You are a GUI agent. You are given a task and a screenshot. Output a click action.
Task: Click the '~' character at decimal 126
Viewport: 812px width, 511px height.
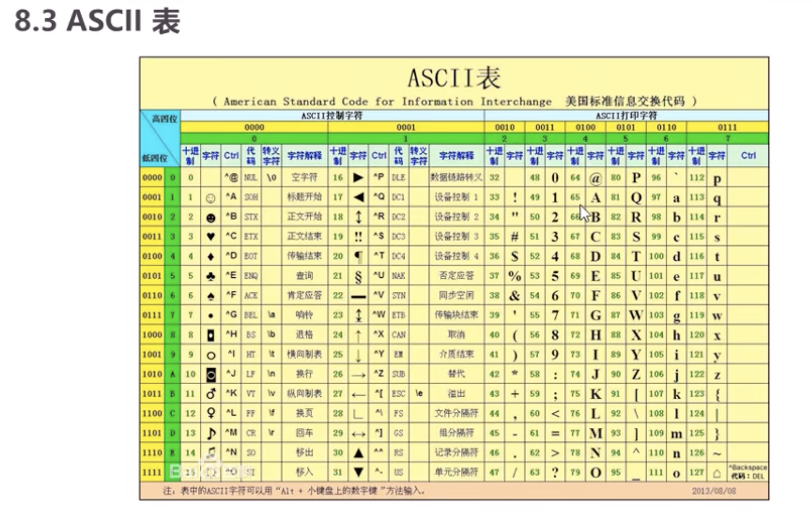(x=717, y=454)
